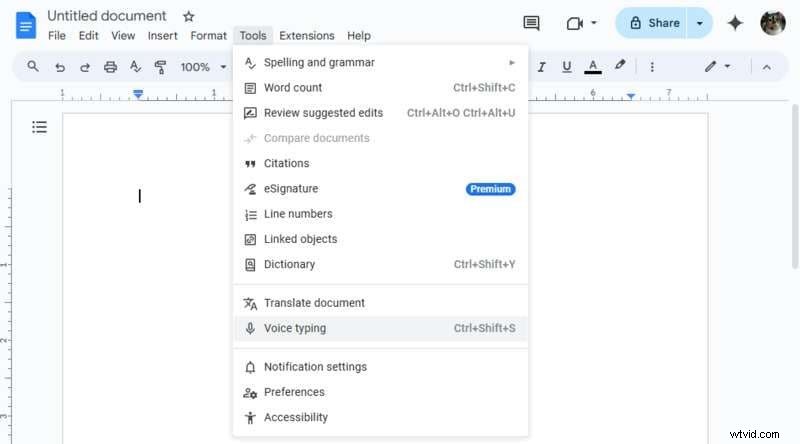
Task: Hide the menus with the collapse chevron
Action: (x=767, y=67)
